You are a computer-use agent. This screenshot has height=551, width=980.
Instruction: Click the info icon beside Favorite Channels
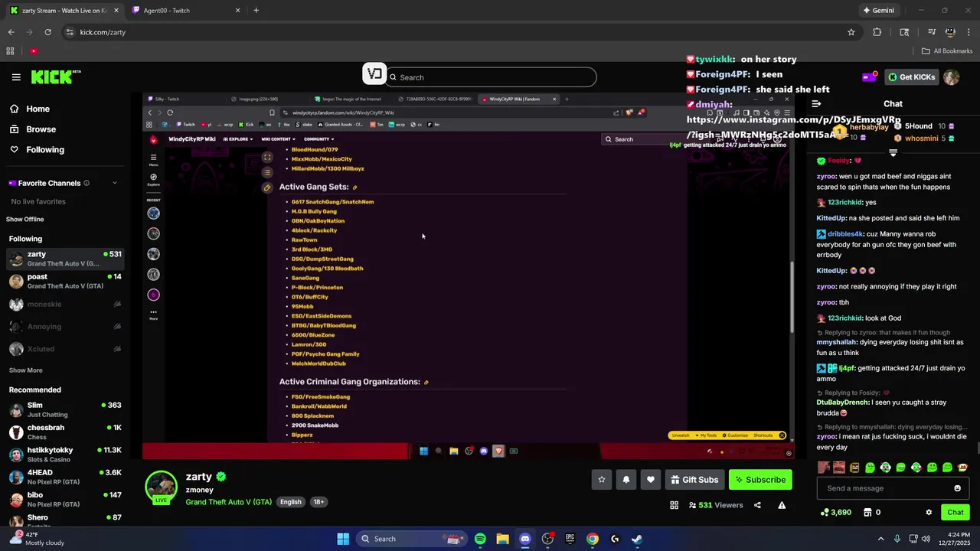[x=87, y=183]
